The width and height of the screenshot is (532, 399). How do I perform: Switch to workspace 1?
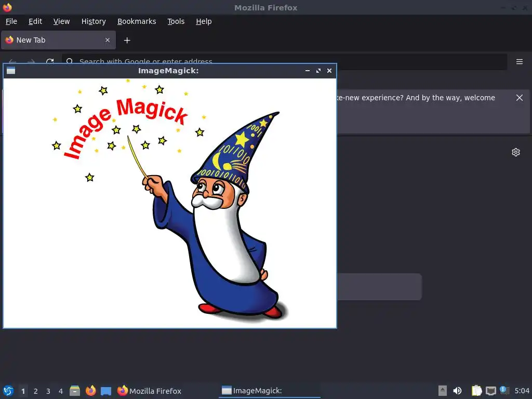tap(23, 391)
